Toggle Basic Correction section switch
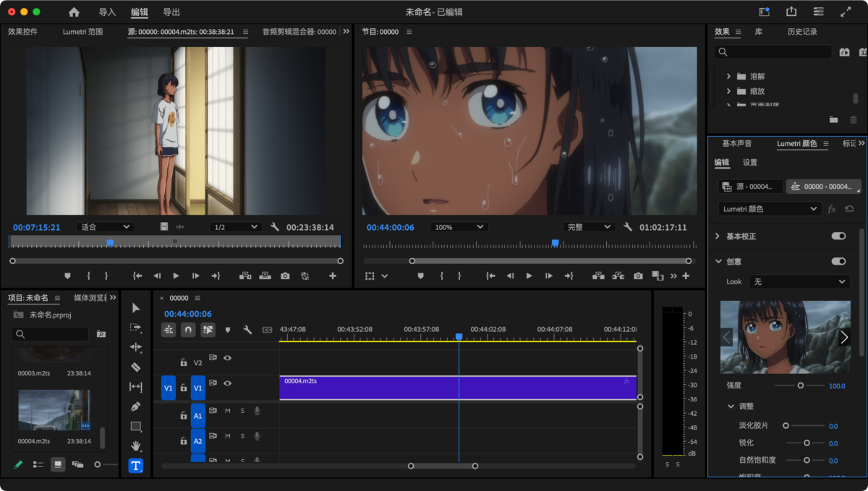 (838, 236)
